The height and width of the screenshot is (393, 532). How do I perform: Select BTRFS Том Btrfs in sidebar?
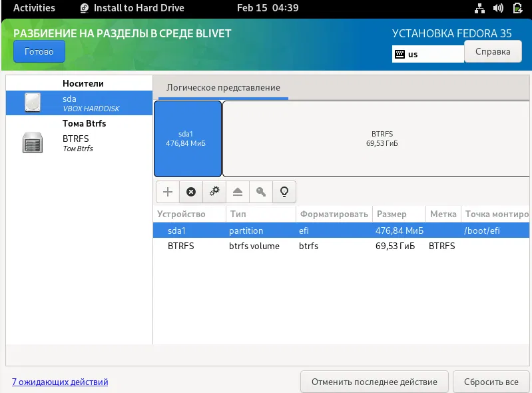[79, 143]
